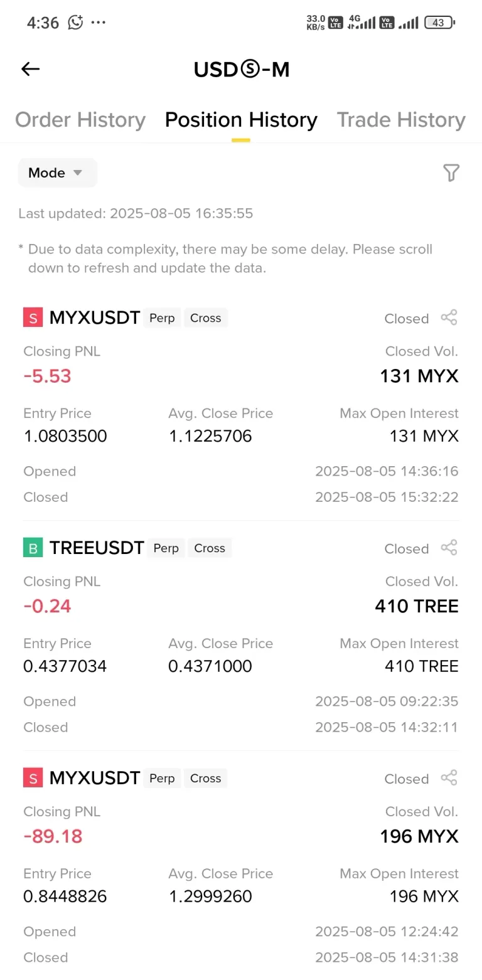Viewport: 482px width, 980px height.
Task: Tap the red S badge on first MYXUSDT
Action: coord(33,318)
